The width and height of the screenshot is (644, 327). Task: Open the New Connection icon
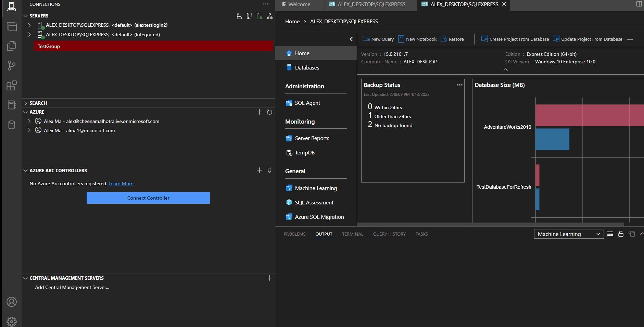239,16
